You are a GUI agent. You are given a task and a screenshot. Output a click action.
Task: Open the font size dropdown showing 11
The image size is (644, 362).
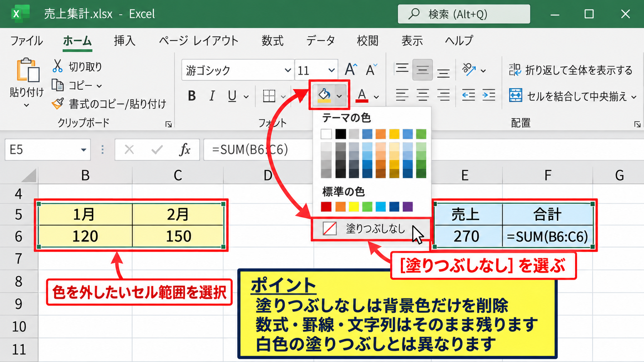(331, 70)
